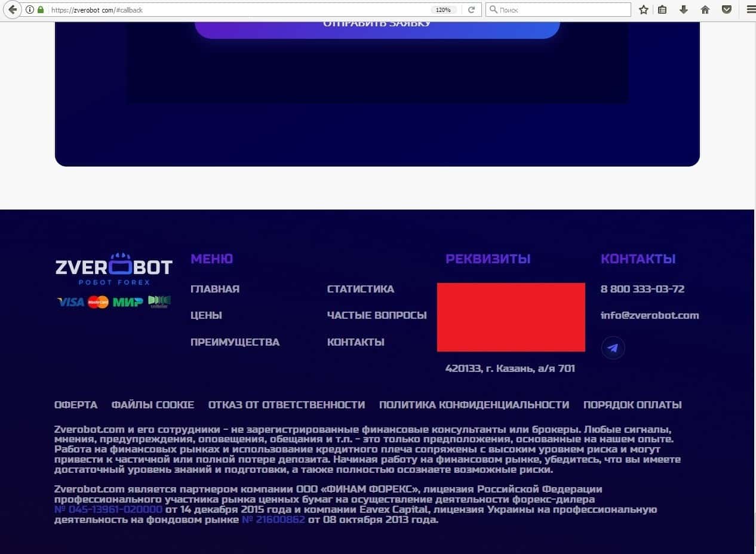The height and width of the screenshot is (554, 756).
Task: Call phone number 8 800 333-03-72
Action: (x=643, y=289)
